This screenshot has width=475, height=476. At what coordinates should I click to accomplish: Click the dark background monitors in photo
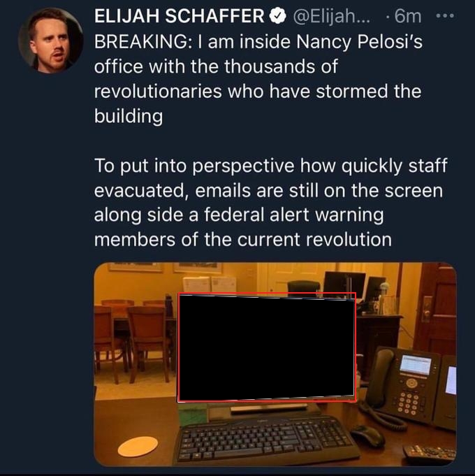(x=353, y=287)
